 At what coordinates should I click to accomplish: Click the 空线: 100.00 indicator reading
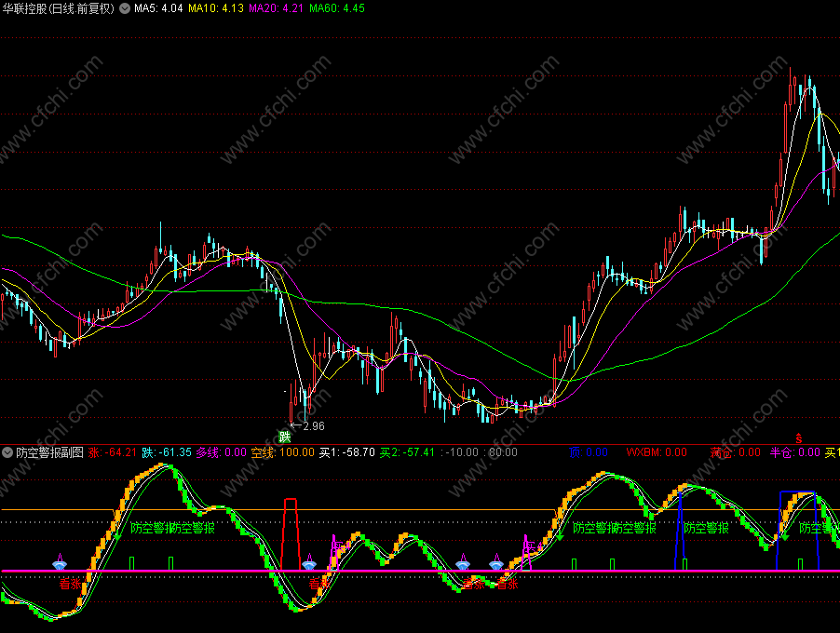coord(283,452)
